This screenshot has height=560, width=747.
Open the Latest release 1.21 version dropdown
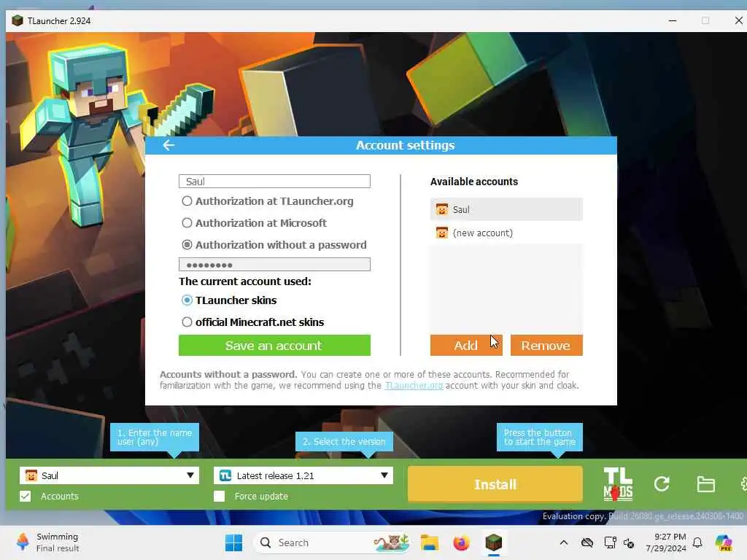[303, 475]
